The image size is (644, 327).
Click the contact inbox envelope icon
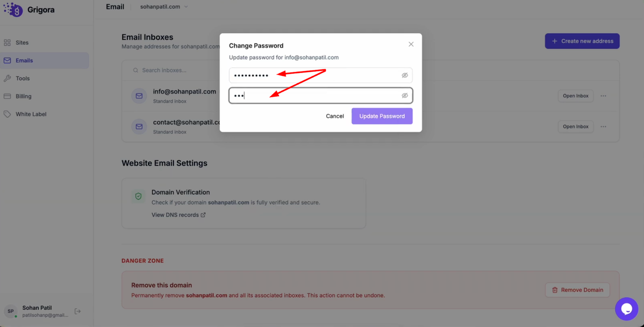coord(139,126)
